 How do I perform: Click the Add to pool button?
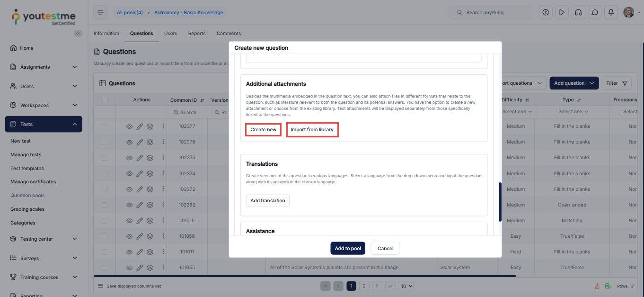(x=348, y=248)
